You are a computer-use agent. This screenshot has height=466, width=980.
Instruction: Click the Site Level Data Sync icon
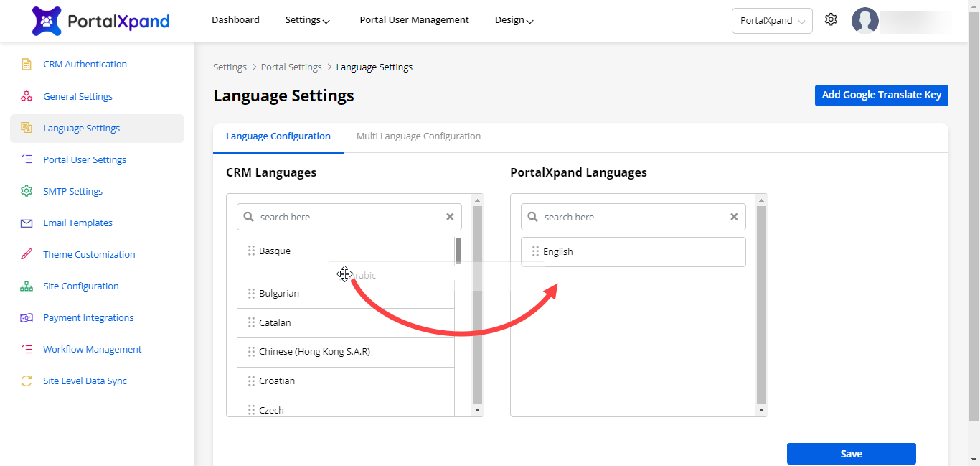pyautogui.click(x=27, y=381)
